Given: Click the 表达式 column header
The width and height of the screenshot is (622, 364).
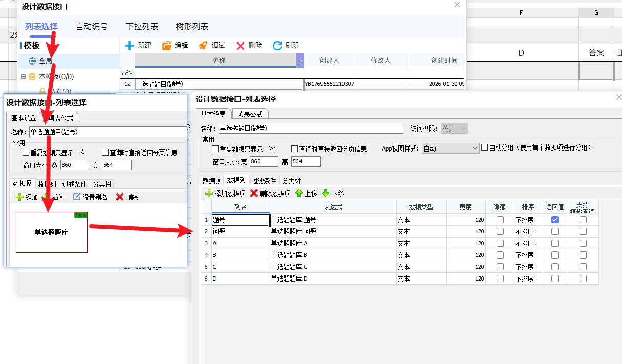Looking at the screenshot, I should click(333, 207).
